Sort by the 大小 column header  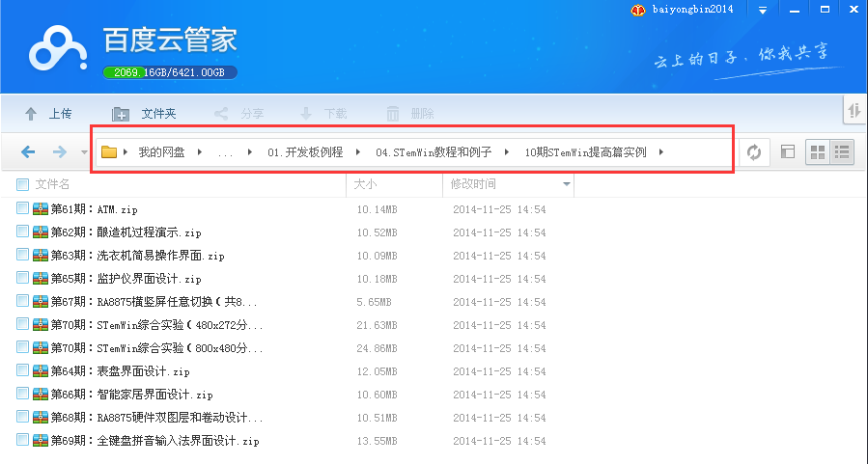coord(365,184)
